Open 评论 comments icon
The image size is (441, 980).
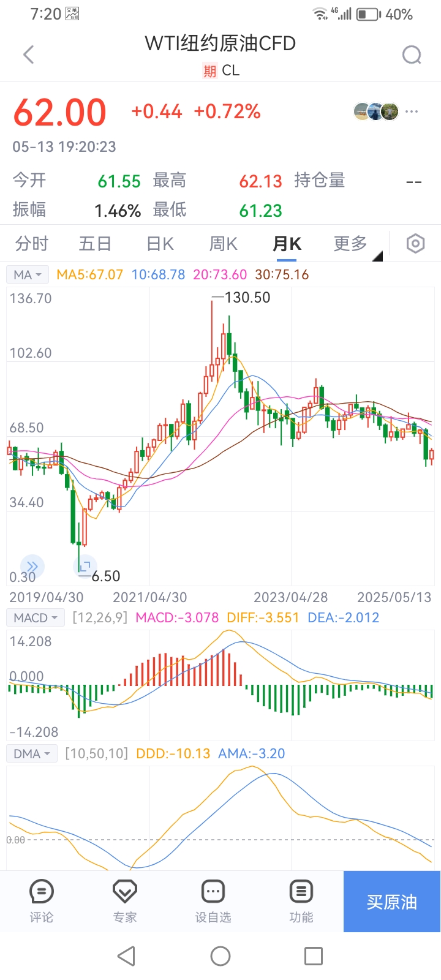pyautogui.click(x=41, y=900)
